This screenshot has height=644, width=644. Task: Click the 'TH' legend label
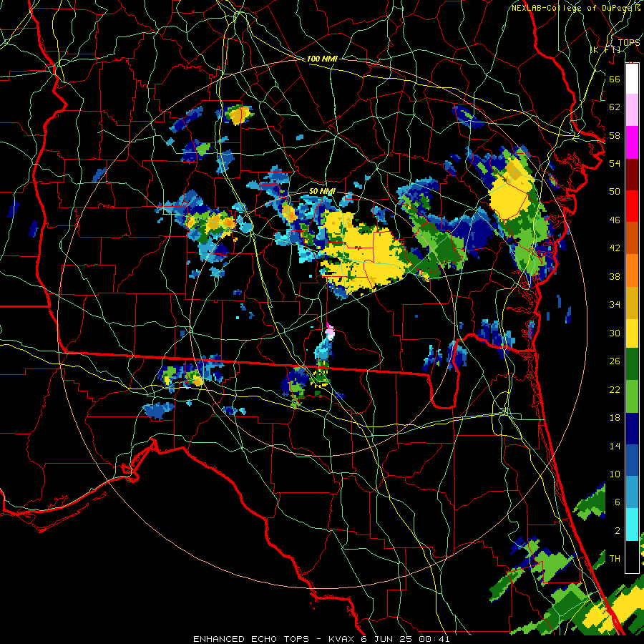[x=615, y=559]
